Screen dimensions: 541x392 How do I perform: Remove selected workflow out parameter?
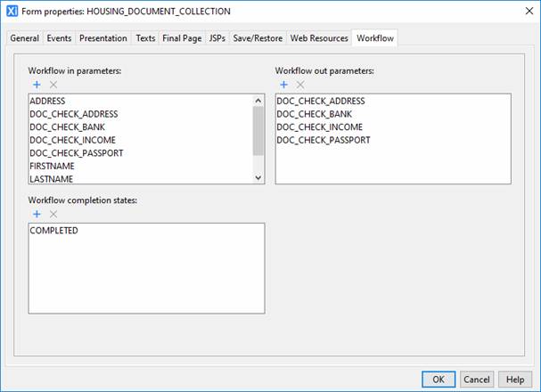[x=299, y=84]
